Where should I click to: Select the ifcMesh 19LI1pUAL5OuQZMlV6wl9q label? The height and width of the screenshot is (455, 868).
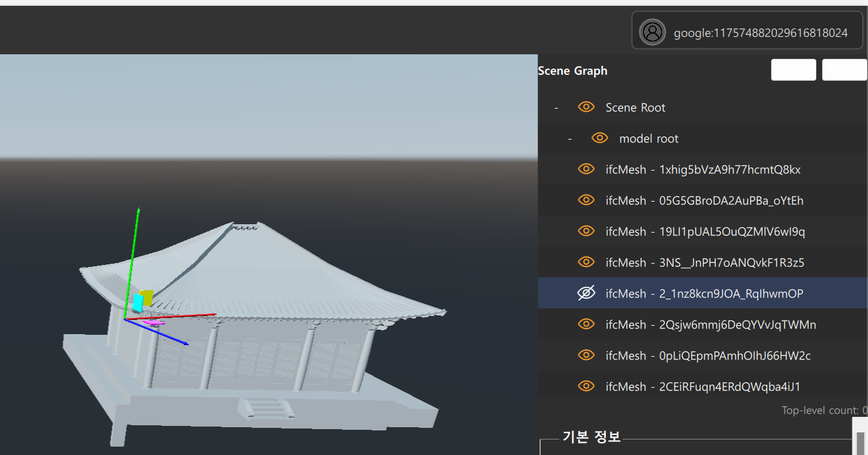tap(705, 231)
